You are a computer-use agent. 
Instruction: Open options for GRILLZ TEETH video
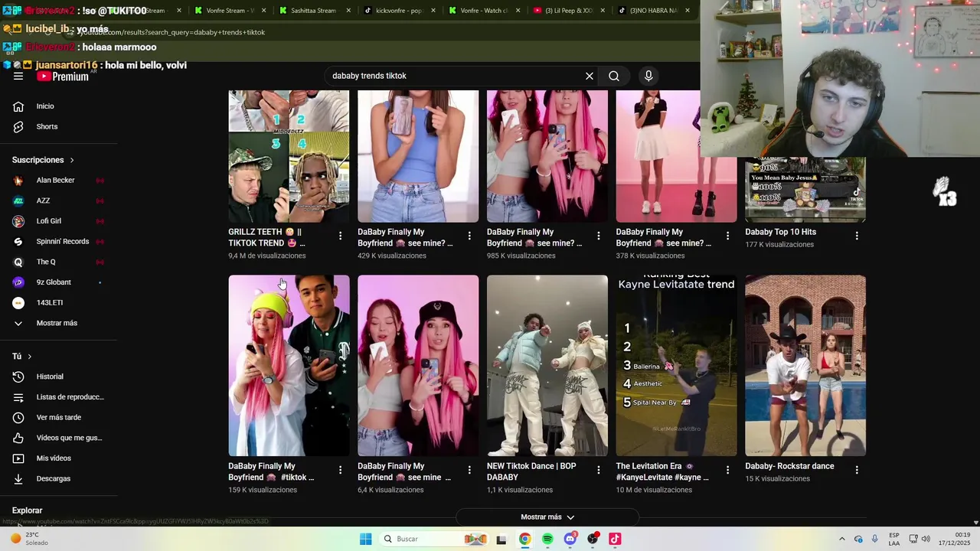click(341, 236)
